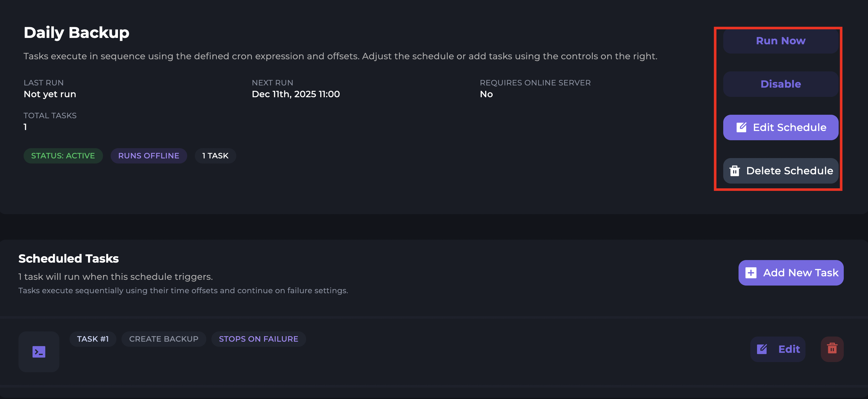This screenshot has width=868, height=399.
Task: Click the terminal command icon for Task #1
Action: tap(39, 352)
